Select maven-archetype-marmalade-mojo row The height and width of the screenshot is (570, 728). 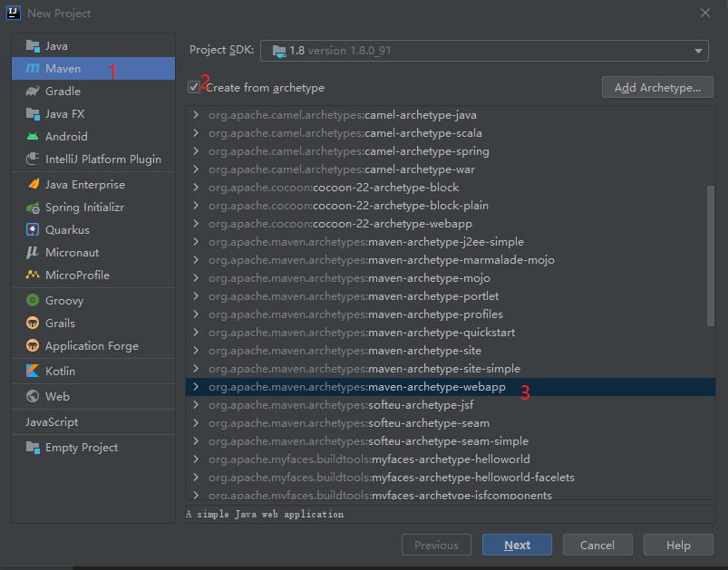(x=450, y=259)
